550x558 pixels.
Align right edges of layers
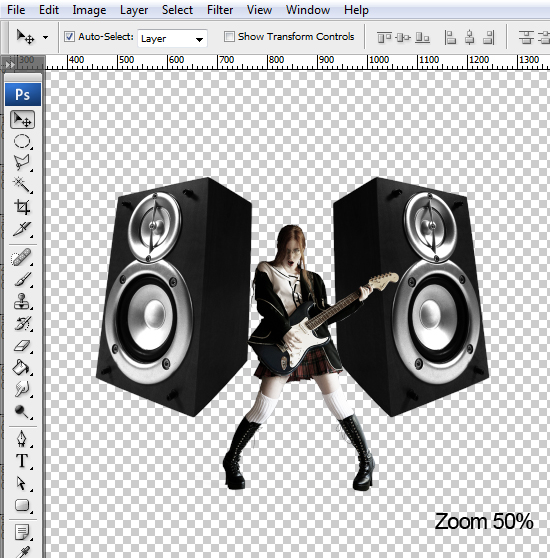tap(489, 37)
